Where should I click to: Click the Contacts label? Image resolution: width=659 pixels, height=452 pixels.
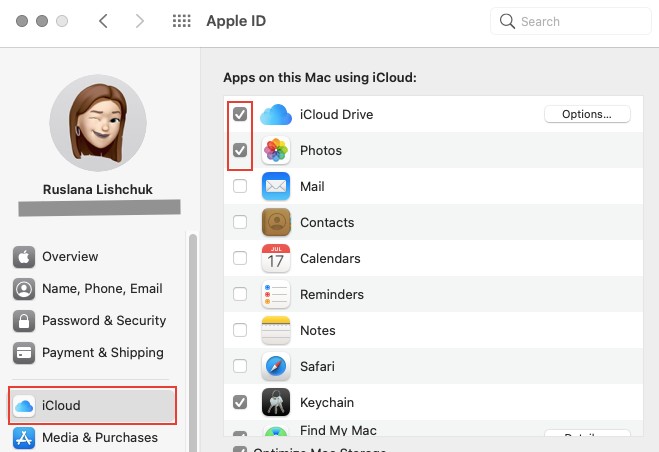(x=327, y=222)
